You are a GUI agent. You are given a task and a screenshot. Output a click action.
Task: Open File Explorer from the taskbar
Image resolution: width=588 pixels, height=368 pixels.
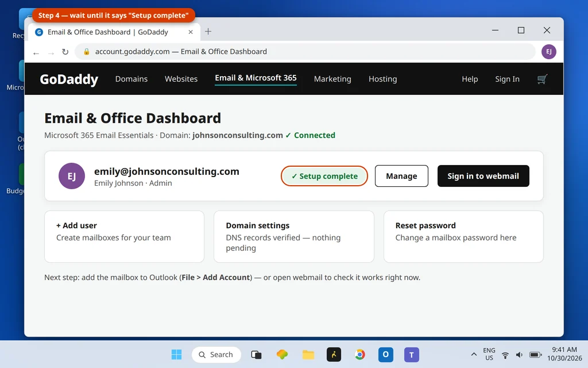click(x=308, y=354)
